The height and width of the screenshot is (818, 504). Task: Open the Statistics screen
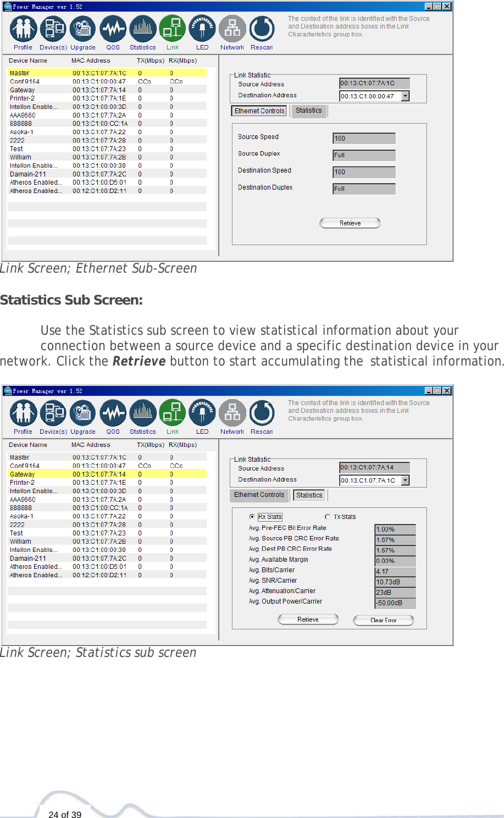coord(142,29)
